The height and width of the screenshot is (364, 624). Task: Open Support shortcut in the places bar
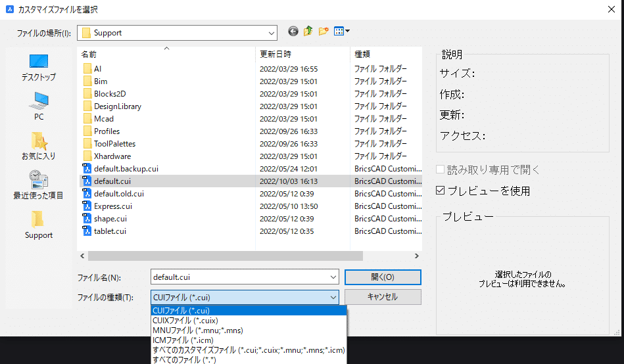coord(39,224)
